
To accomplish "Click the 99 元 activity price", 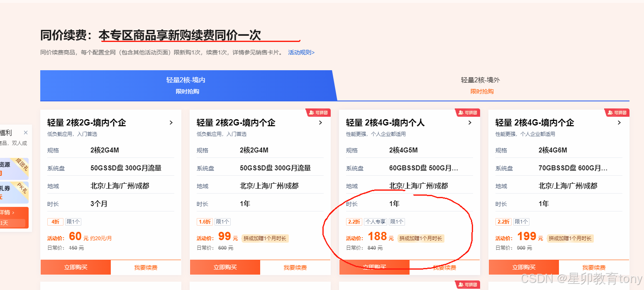I will [228, 237].
